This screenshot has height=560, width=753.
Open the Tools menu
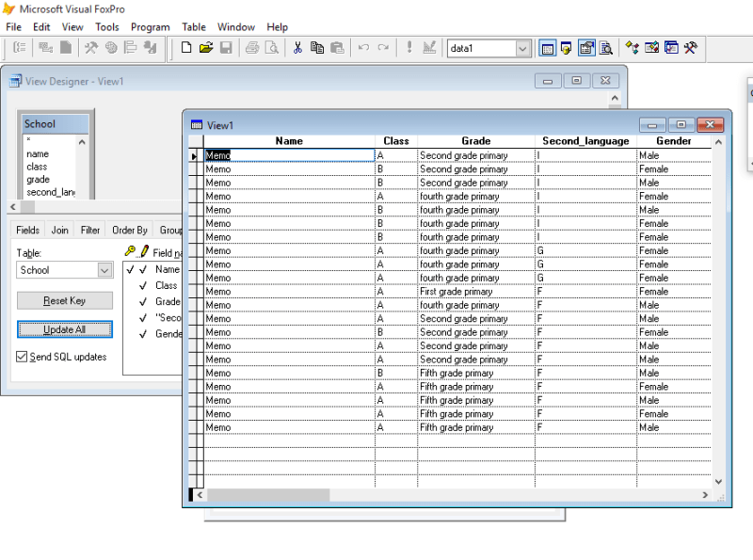click(x=106, y=27)
